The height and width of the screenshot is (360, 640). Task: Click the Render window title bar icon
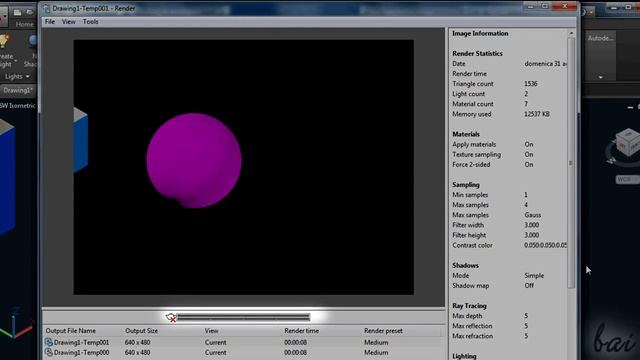point(47,8)
